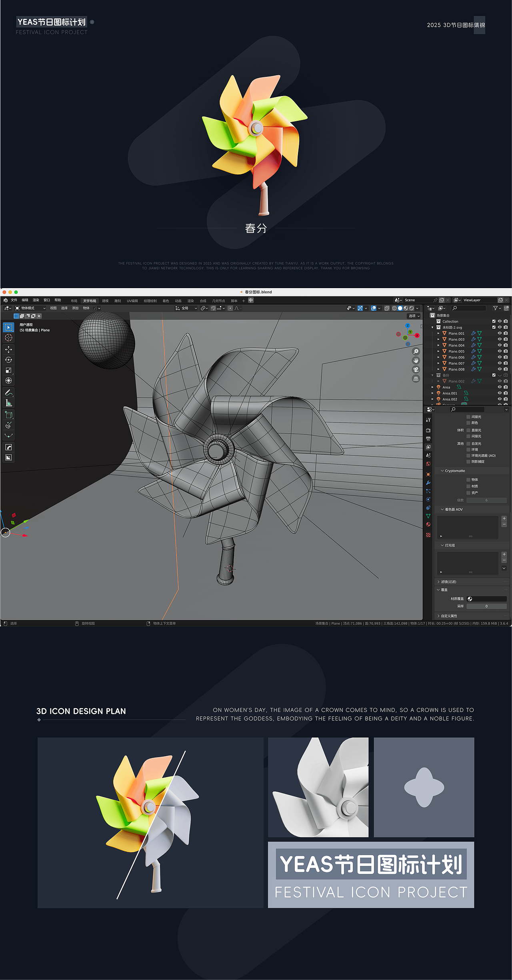This screenshot has width=512, height=980.
Task: Open the viewport 视图 menu
Action: click(53, 308)
